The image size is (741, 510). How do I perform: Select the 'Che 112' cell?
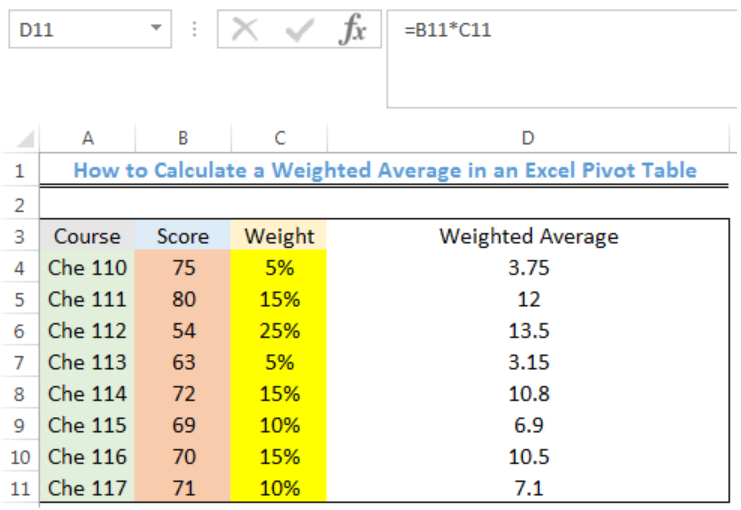87,331
